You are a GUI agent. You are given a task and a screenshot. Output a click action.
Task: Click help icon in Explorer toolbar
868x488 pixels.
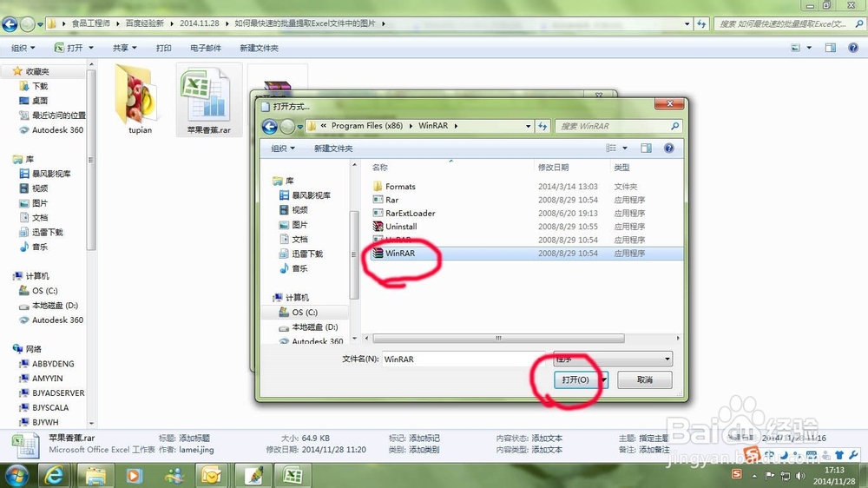click(853, 48)
